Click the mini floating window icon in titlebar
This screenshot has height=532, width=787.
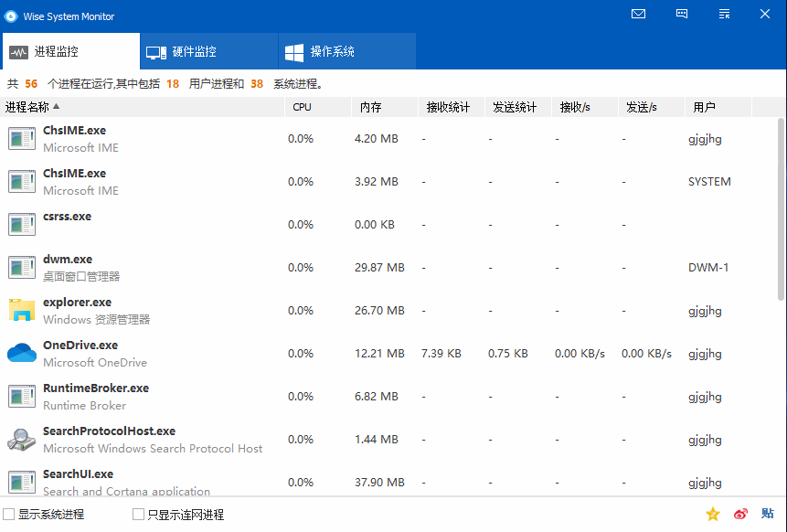724,14
